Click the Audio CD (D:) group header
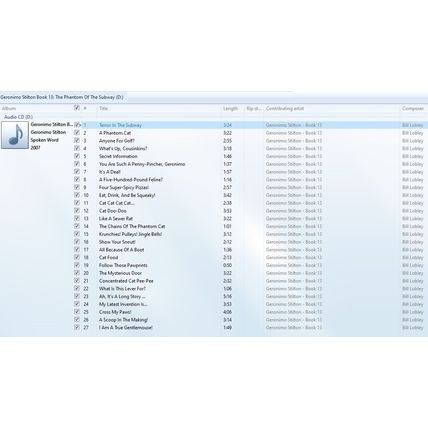This screenshot has height=428, width=428. [18, 117]
